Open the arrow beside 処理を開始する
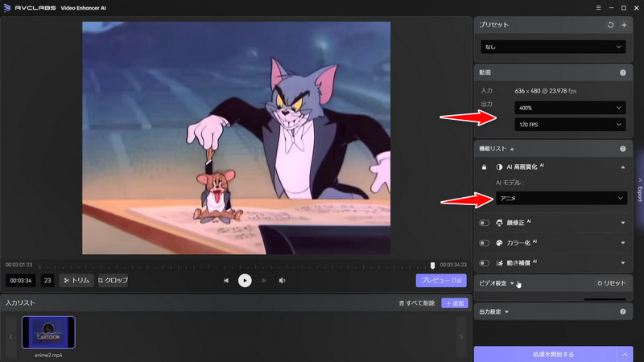The height and width of the screenshot is (362, 644). pos(625,354)
